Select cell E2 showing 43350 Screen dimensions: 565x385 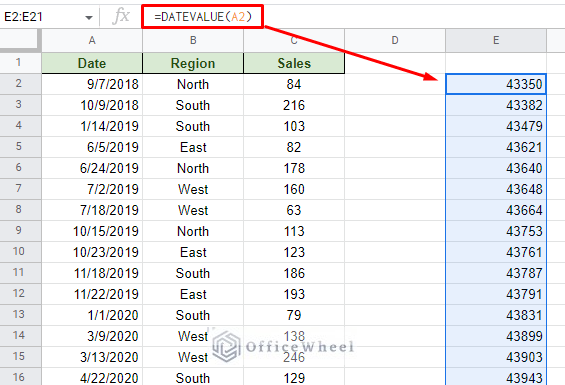click(496, 84)
